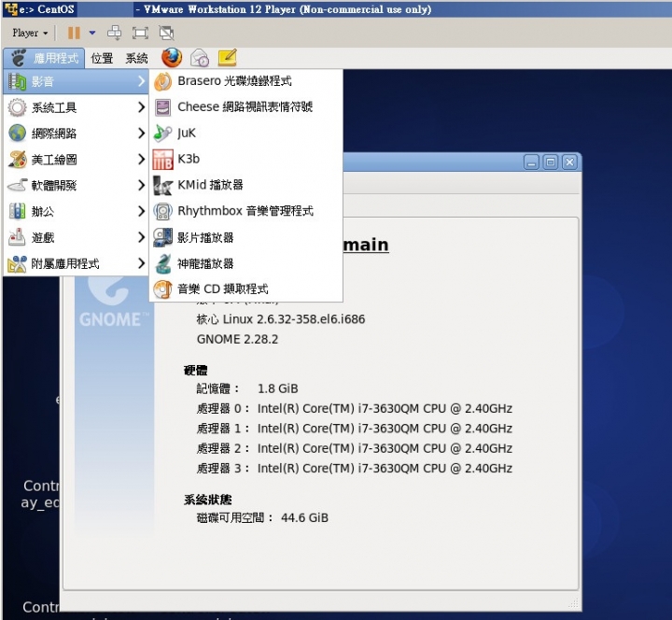This screenshot has height=620, width=672.
Task: Click the 附屬應用程式 scissors icon
Action: pos(17,264)
